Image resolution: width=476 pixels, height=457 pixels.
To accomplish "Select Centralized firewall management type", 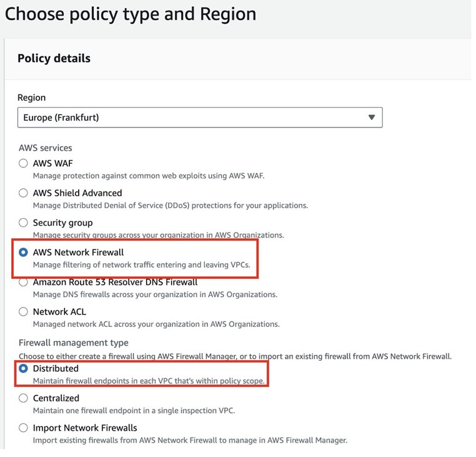I will tap(24, 398).
